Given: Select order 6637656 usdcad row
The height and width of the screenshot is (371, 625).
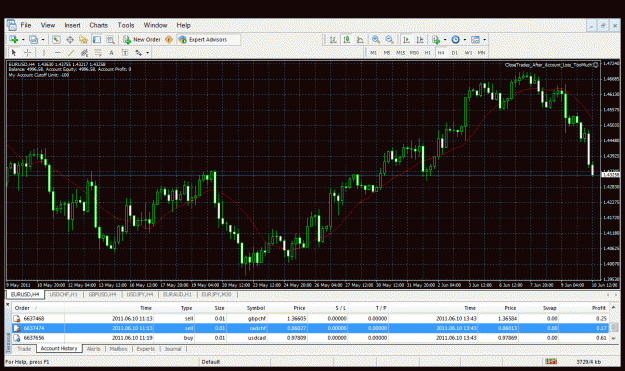Looking at the screenshot, I should (310, 338).
